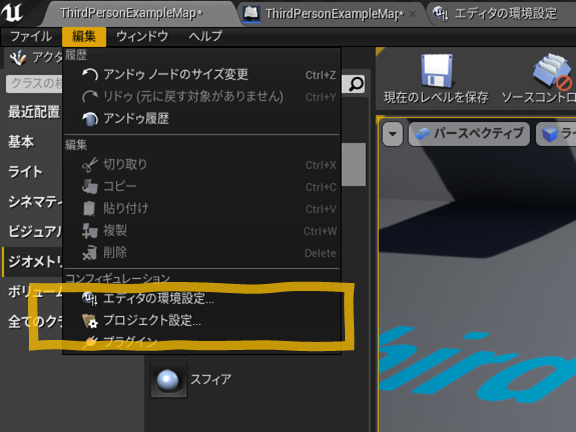Click the スフィア label
Image resolution: width=576 pixels, height=432 pixels.
[x=211, y=380]
